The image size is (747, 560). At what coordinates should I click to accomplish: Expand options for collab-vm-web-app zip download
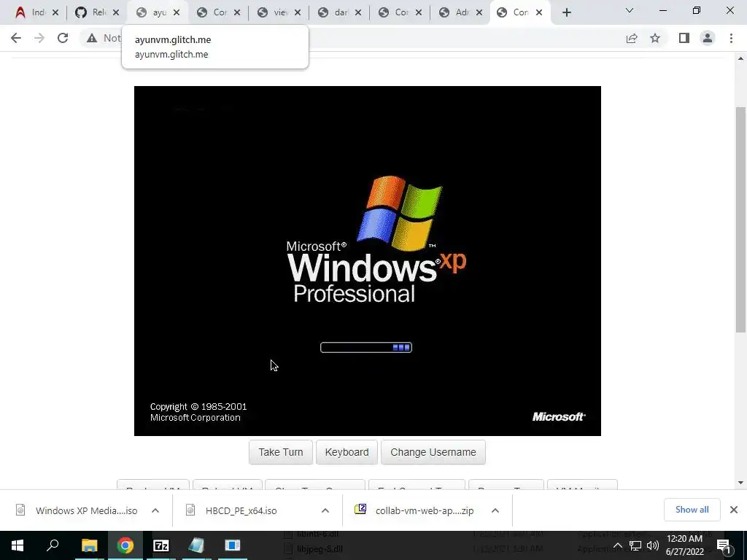click(x=495, y=510)
